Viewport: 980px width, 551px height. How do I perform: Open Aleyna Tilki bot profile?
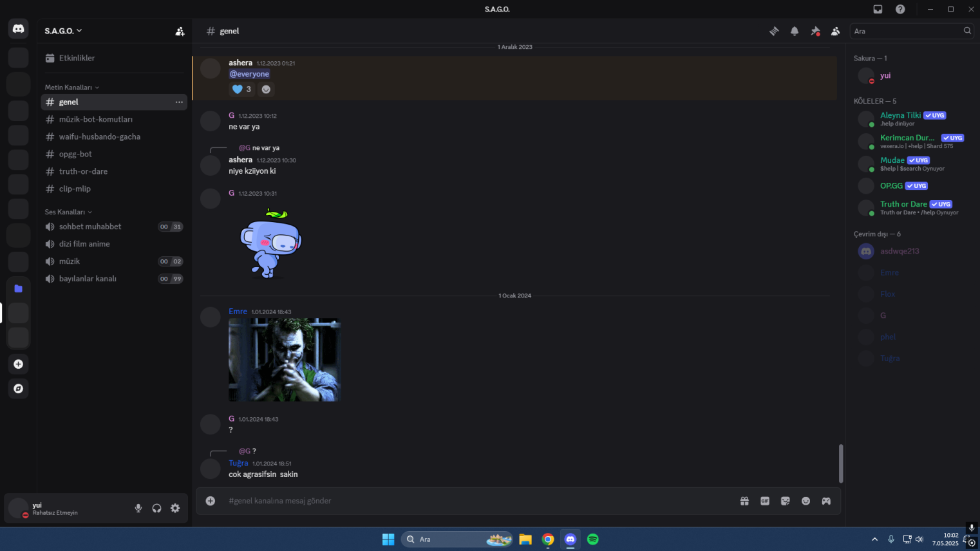(912, 119)
